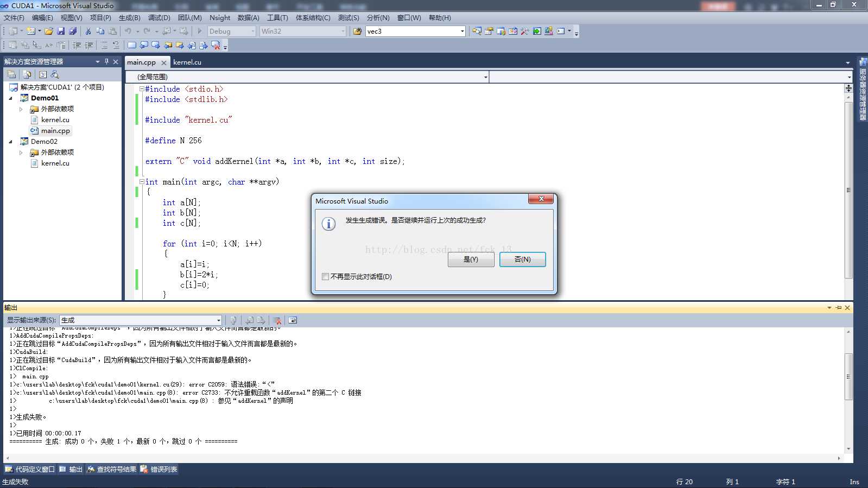Click the Save icon in toolbar
The image size is (868, 488).
pos(61,31)
